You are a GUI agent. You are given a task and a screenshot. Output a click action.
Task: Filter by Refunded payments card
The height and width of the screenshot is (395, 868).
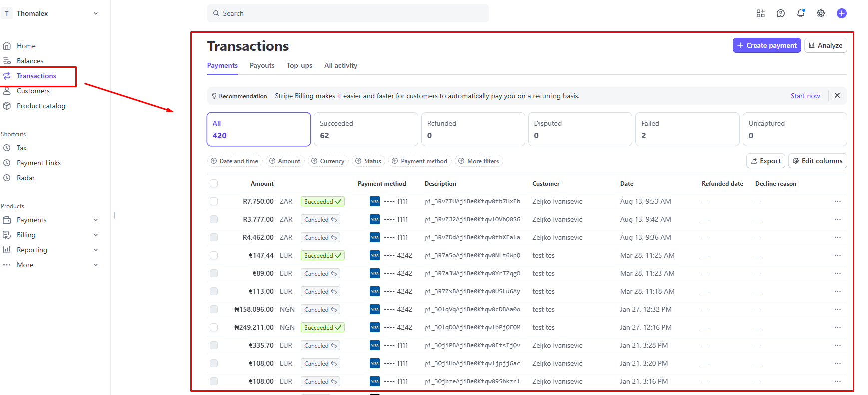pos(473,129)
